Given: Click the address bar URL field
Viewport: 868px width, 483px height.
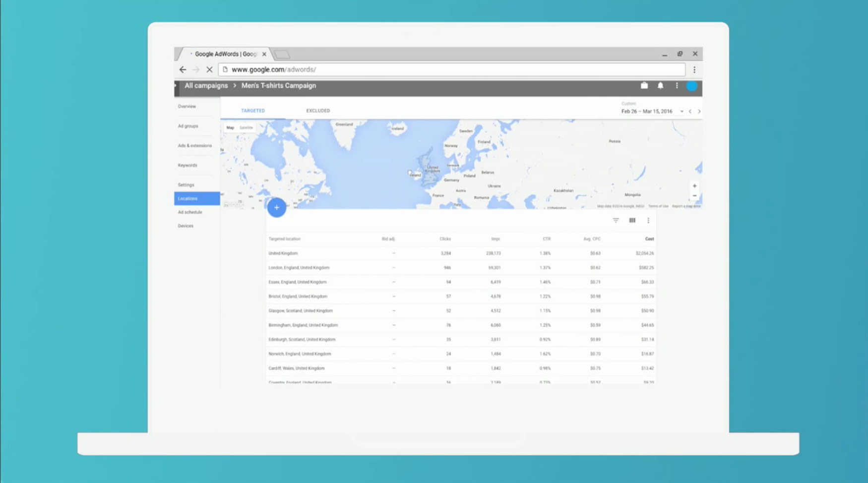Looking at the screenshot, I should [x=451, y=69].
